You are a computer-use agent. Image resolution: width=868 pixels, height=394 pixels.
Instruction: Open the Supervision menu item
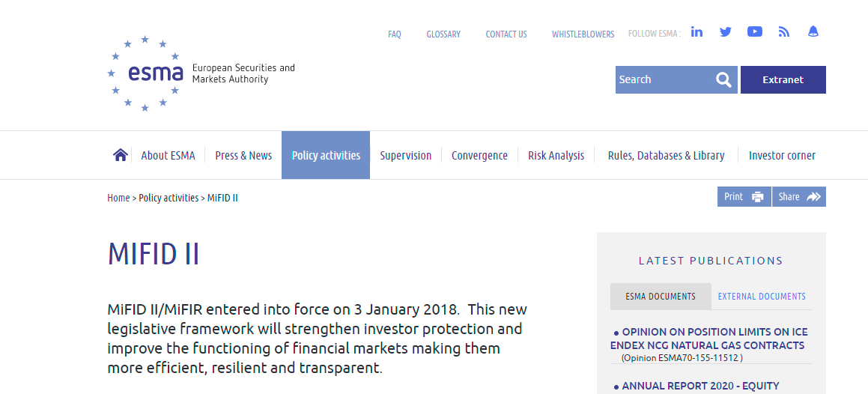405,156
